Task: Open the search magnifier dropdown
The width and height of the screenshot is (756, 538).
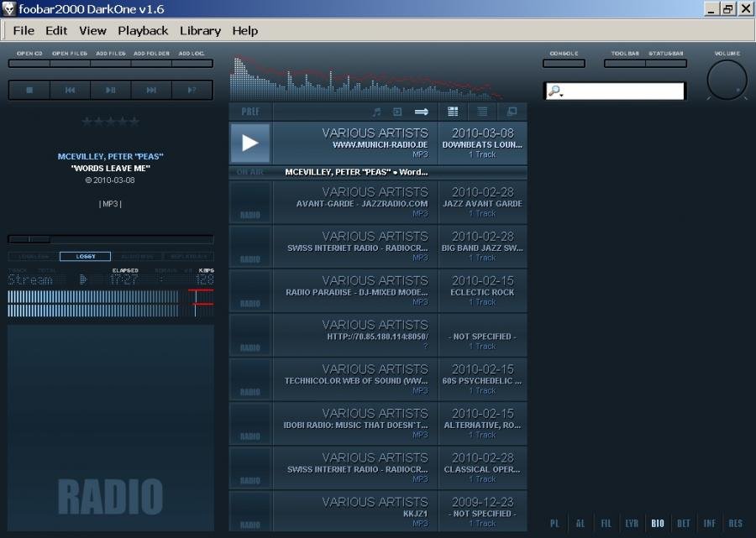Action: (x=555, y=91)
